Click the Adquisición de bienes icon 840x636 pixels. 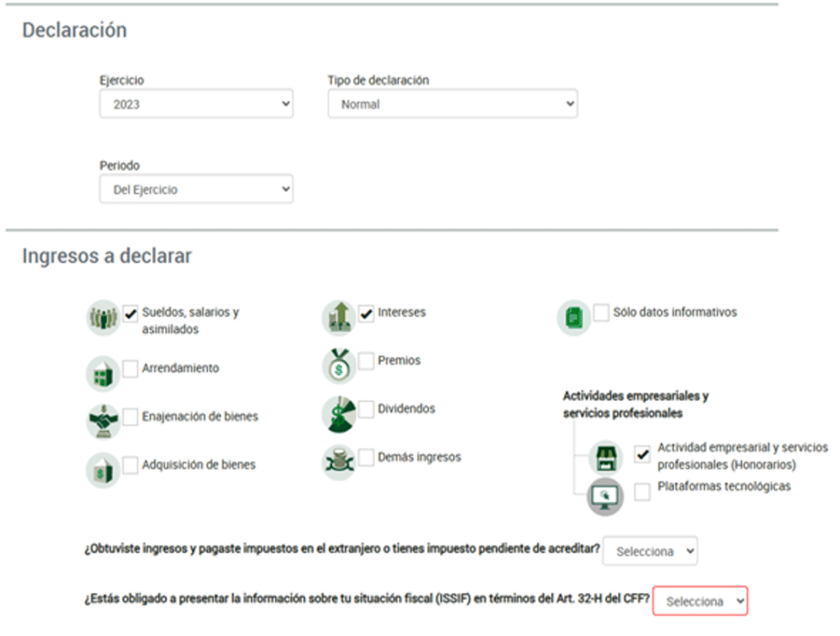point(103,469)
